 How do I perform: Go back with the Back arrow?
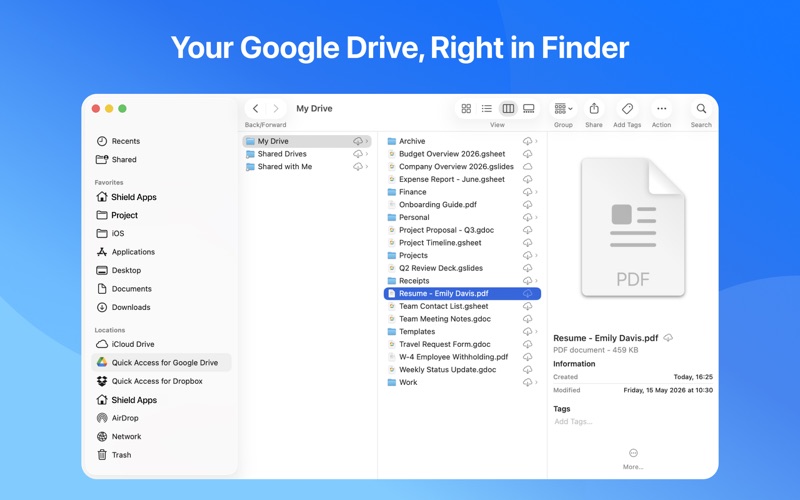tap(256, 108)
